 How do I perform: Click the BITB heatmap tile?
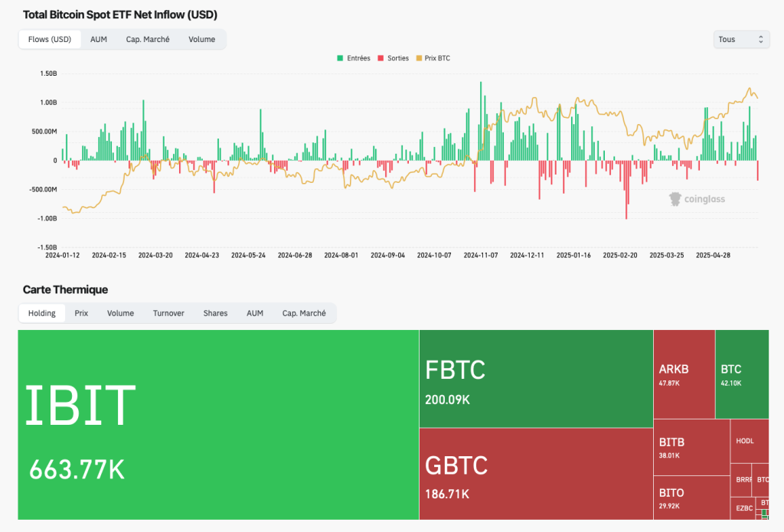click(691, 448)
